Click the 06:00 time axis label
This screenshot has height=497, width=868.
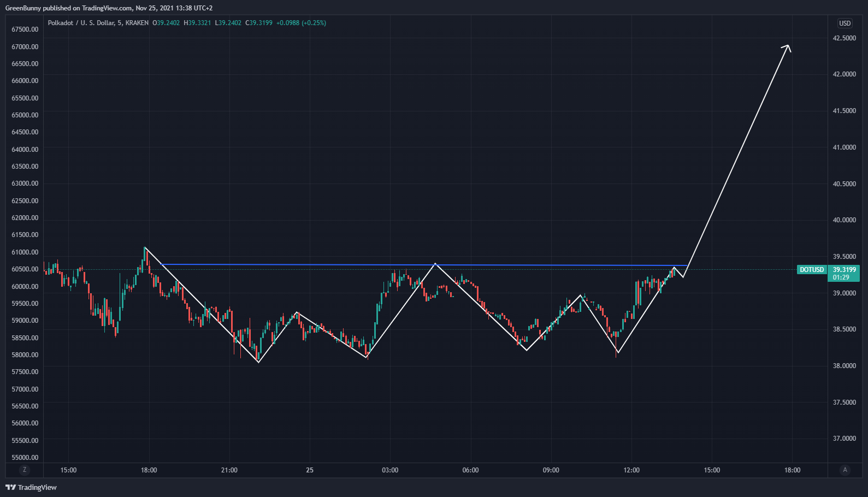tap(470, 470)
